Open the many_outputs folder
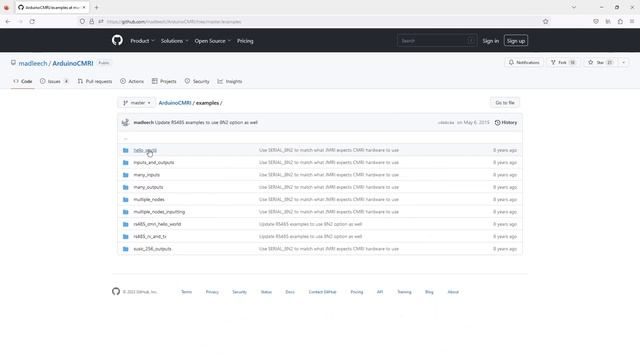 (148, 187)
